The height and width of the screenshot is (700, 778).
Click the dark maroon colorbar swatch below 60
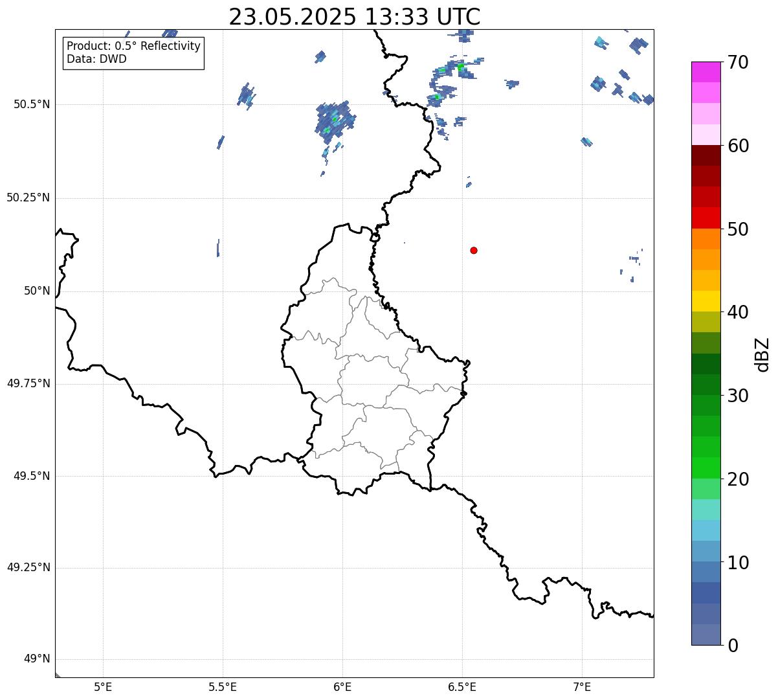point(706,155)
